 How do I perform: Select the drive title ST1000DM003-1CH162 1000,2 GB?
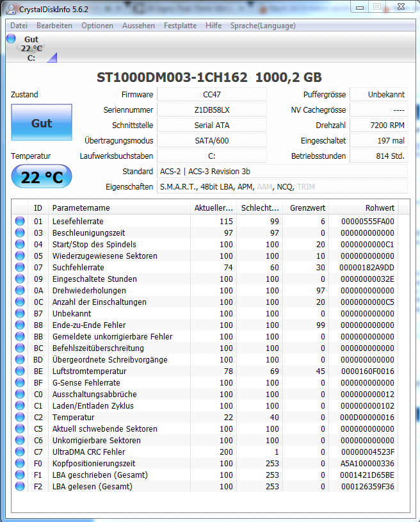click(209, 77)
